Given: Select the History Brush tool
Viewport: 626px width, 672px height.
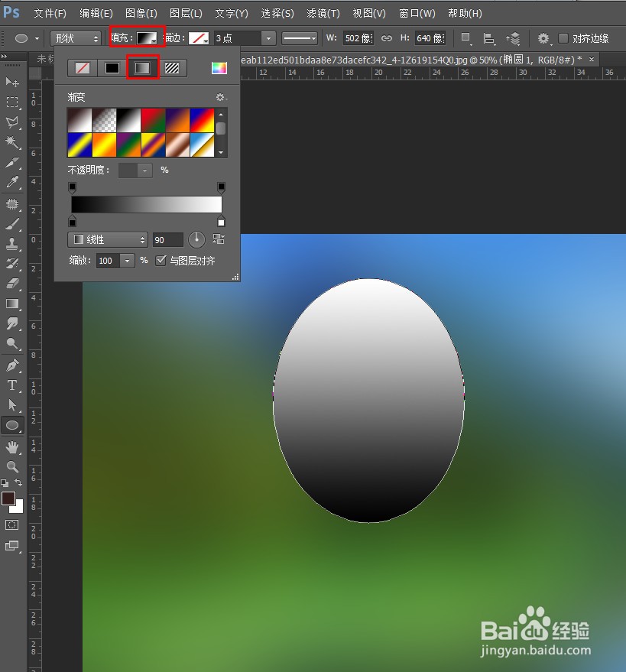Looking at the screenshot, I should 12,264.
